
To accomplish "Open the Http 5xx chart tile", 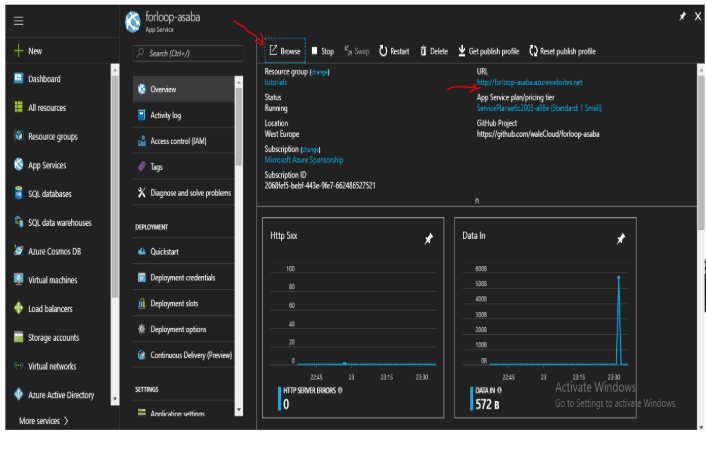I will click(353, 318).
